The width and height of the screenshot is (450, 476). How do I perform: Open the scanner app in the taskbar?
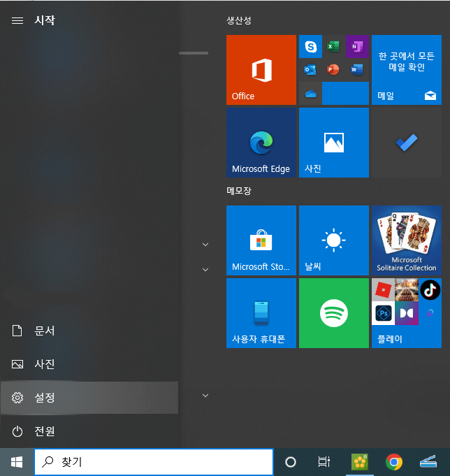[428, 462]
